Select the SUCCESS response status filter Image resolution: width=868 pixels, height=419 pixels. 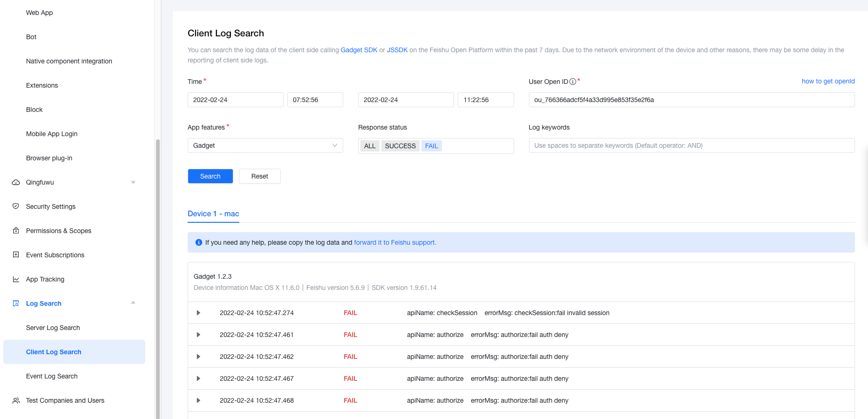point(400,146)
